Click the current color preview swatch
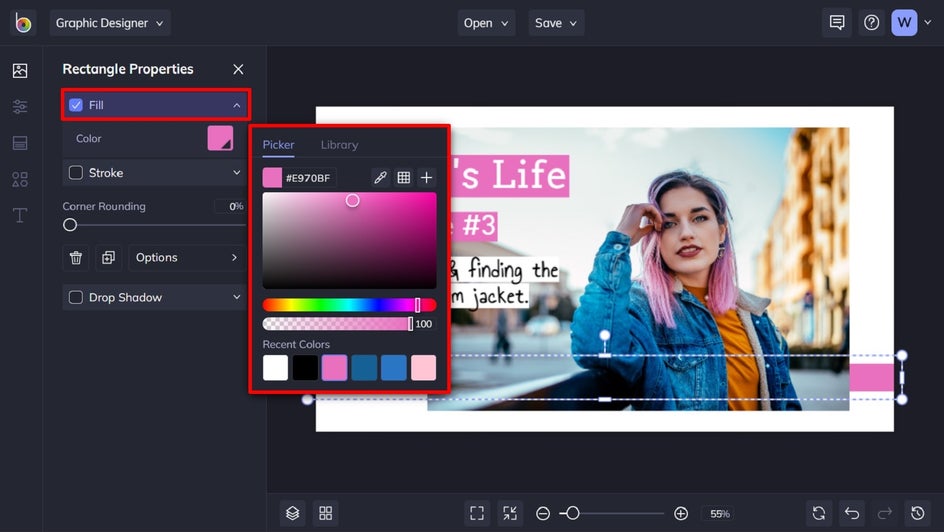Image resolution: width=944 pixels, height=532 pixels. coord(272,178)
